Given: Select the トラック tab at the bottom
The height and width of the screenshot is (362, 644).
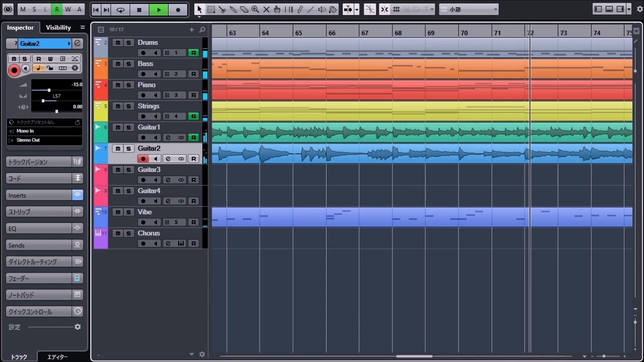Looking at the screenshot, I should (19, 357).
